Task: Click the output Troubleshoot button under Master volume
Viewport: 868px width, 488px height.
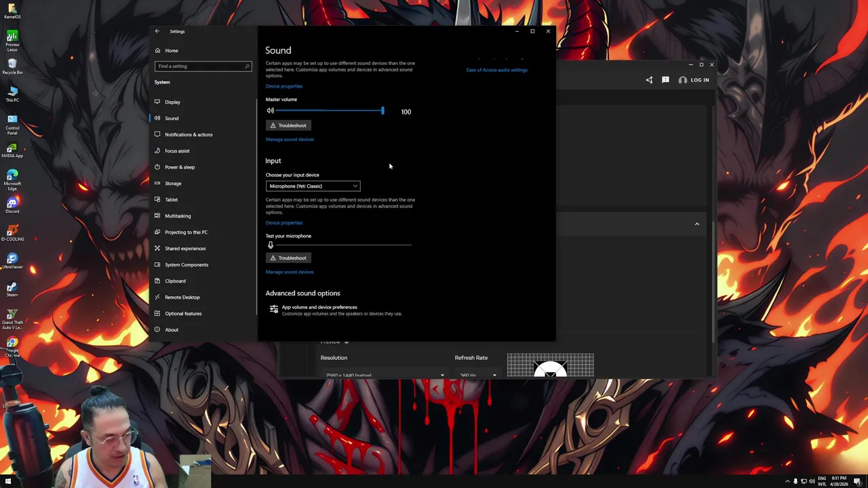Action: [x=288, y=125]
